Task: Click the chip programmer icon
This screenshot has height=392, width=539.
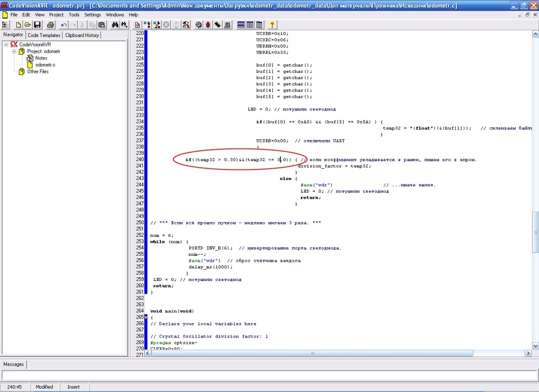Action: (x=218, y=25)
